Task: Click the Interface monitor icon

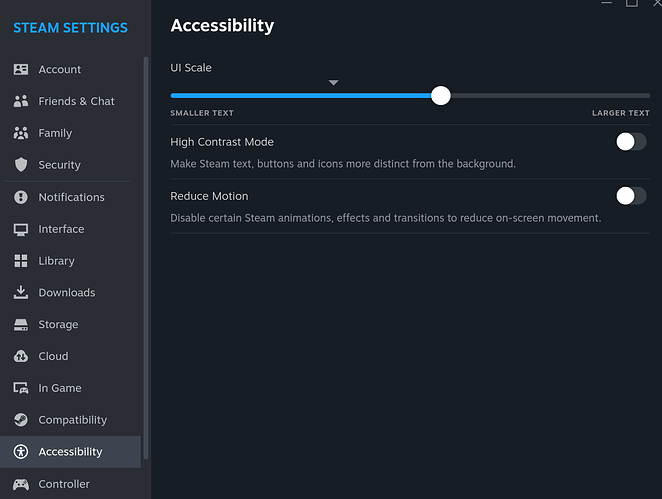Action: pyautogui.click(x=20, y=229)
